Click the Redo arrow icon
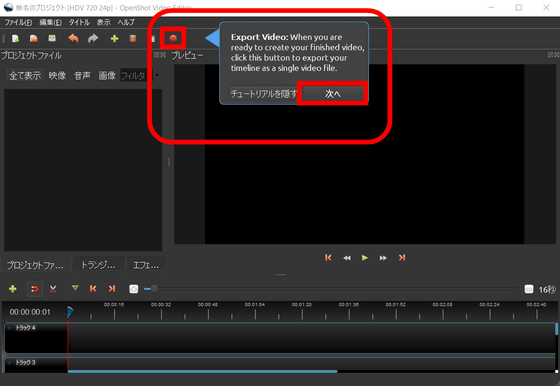560x386 pixels. tap(93, 38)
